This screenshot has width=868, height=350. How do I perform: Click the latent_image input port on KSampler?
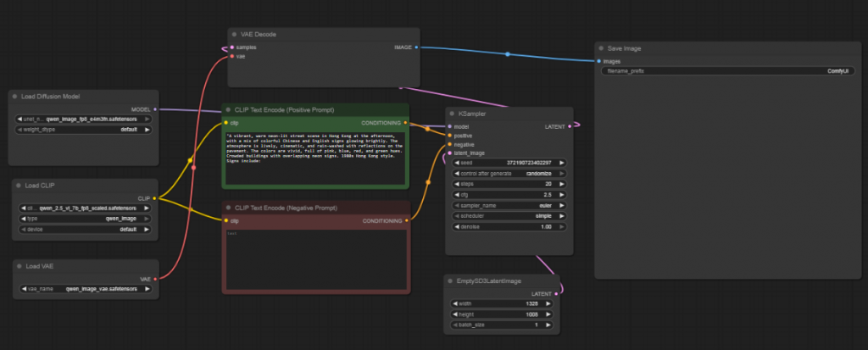(x=449, y=153)
